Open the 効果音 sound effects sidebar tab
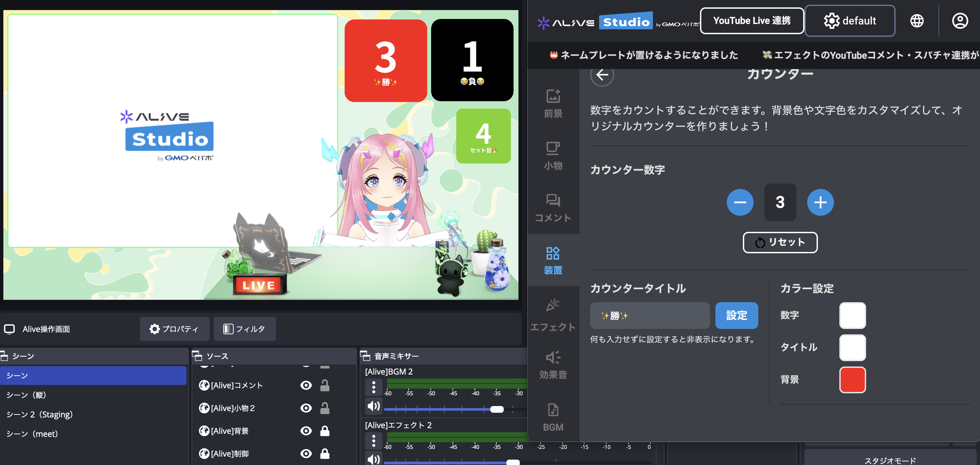The height and width of the screenshot is (465, 980). click(553, 364)
